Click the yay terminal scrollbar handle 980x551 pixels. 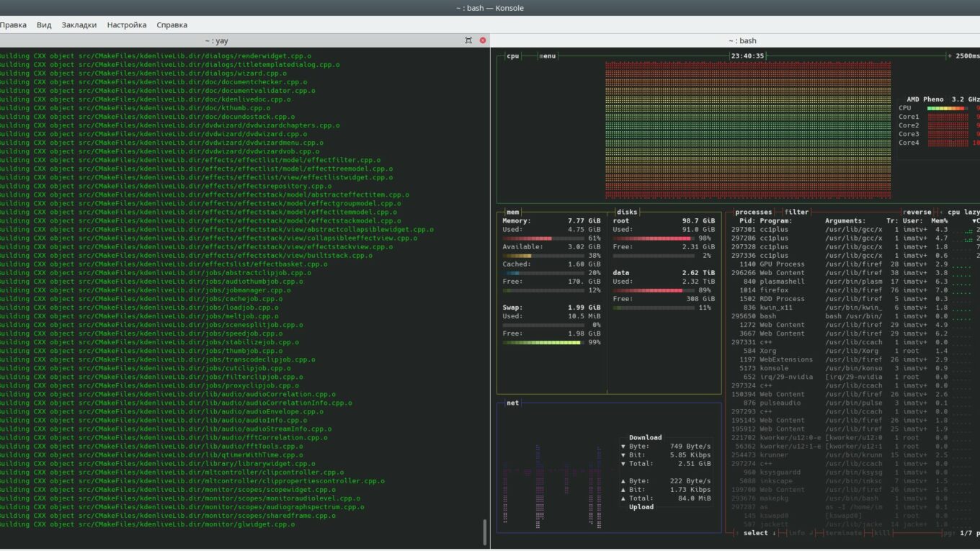pyautogui.click(x=485, y=532)
